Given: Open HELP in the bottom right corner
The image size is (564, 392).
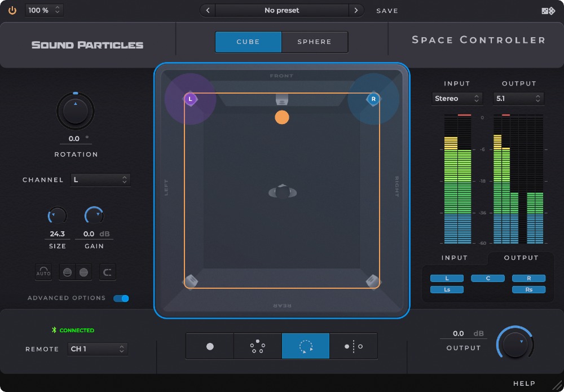Looking at the screenshot, I should [x=525, y=382].
